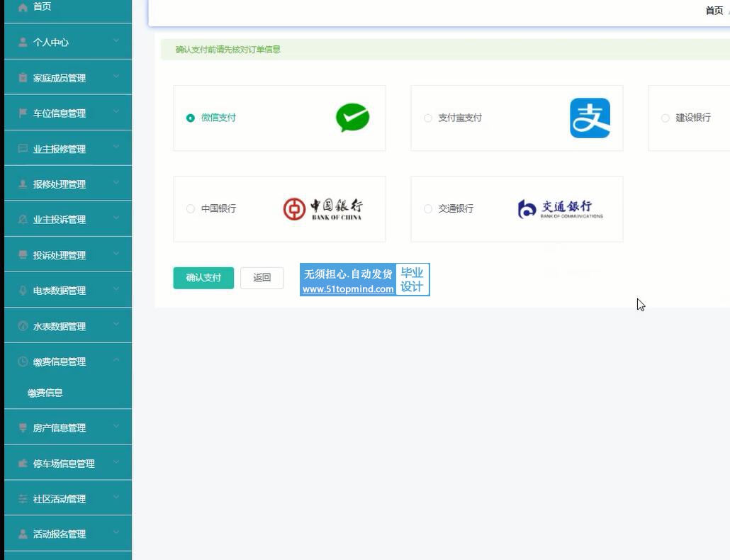Click the icon beside 投诉处理管理
Image resolution: width=730 pixels, height=560 pixels.
pyautogui.click(x=23, y=255)
